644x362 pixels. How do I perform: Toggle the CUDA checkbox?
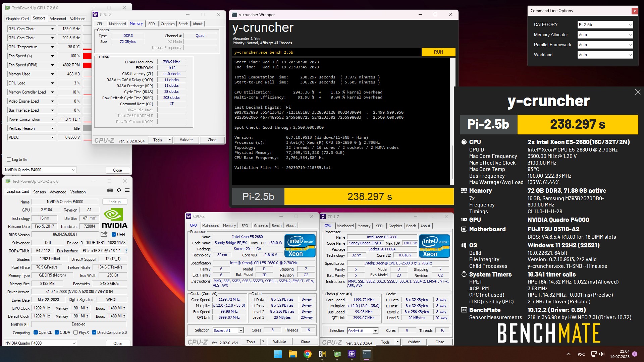[57, 333]
